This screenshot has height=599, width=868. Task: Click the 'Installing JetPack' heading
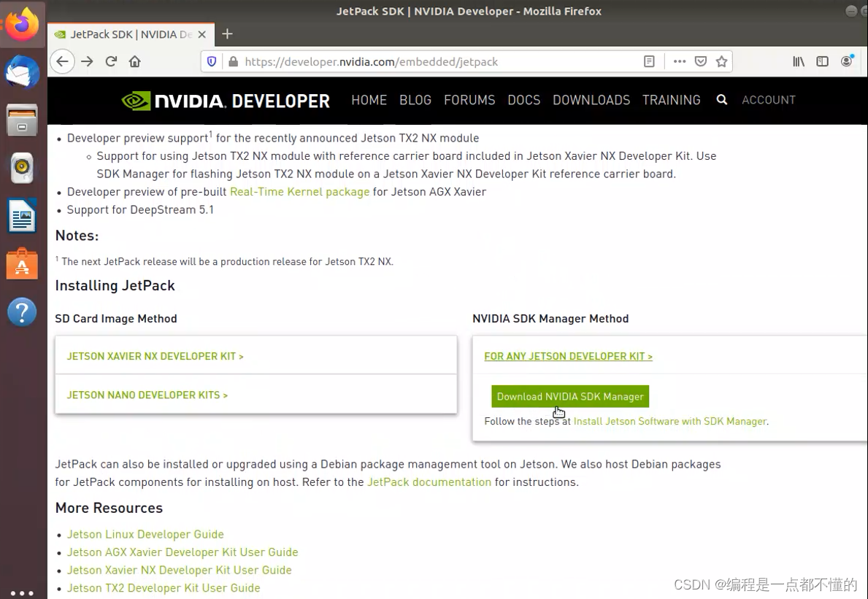[x=115, y=285]
